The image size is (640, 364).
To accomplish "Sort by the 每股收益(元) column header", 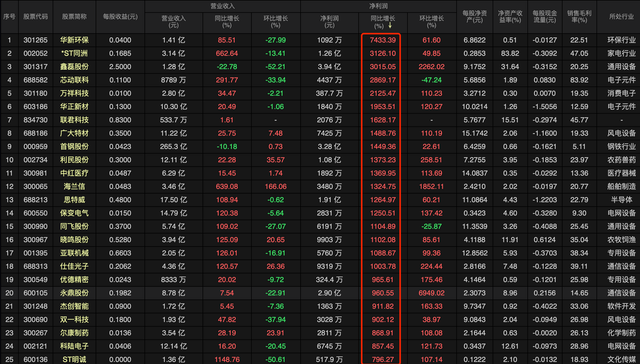I will tap(120, 17).
